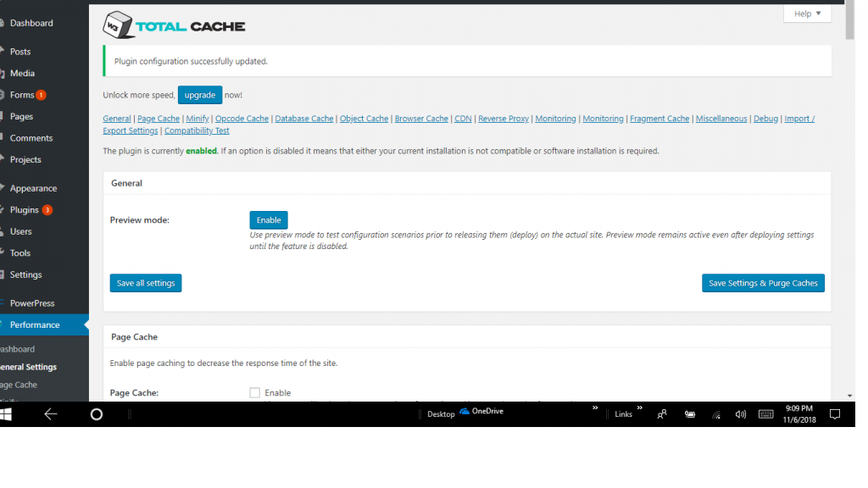Click the W3 Total Cache cube logo
The height and width of the screenshot is (488, 868).
click(x=118, y=25)
